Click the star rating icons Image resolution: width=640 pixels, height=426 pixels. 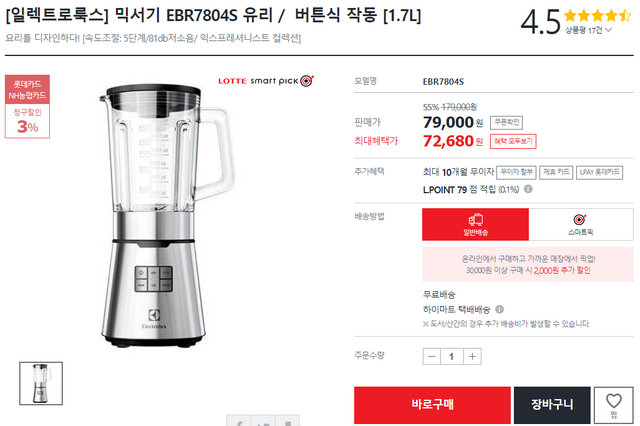598,16
